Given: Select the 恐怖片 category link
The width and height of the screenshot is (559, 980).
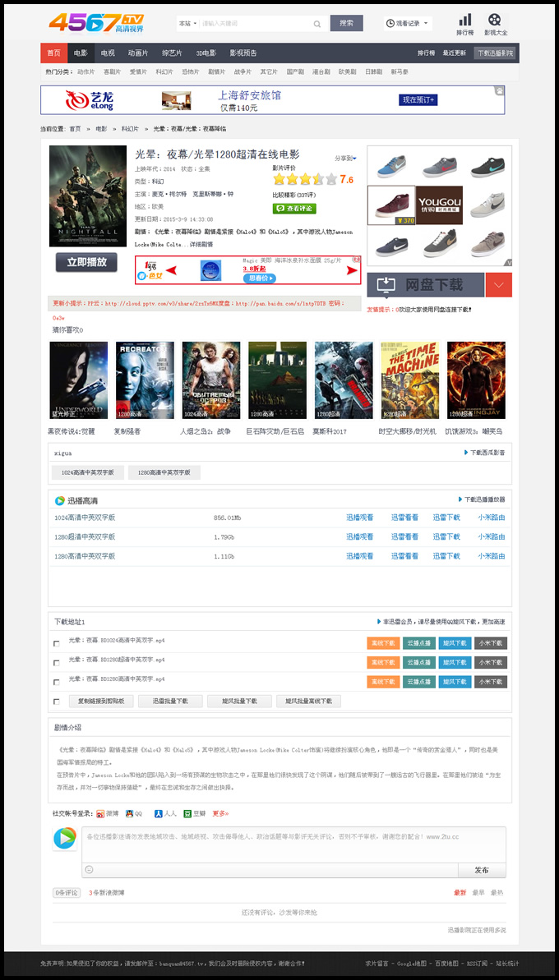Looking at the screenshot, I should 191,72.
